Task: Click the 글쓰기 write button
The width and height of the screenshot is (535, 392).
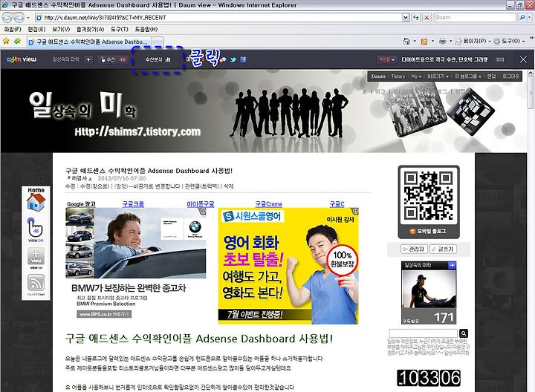Action: (443, 249)
